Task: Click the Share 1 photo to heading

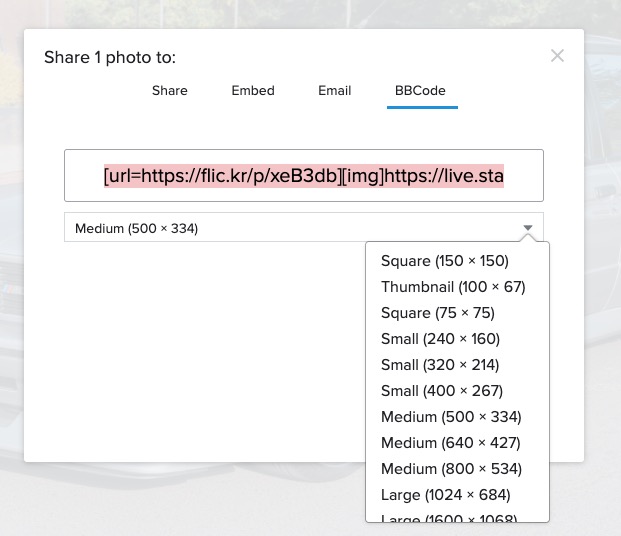Action: coord(110,58)
